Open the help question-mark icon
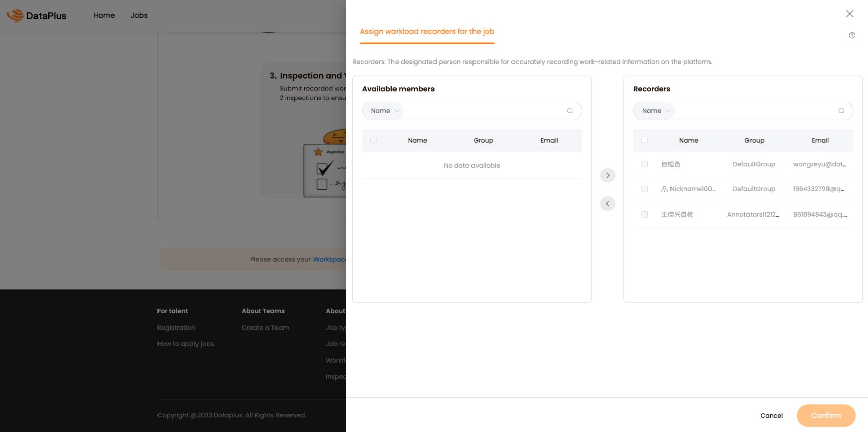 [852, 35]
